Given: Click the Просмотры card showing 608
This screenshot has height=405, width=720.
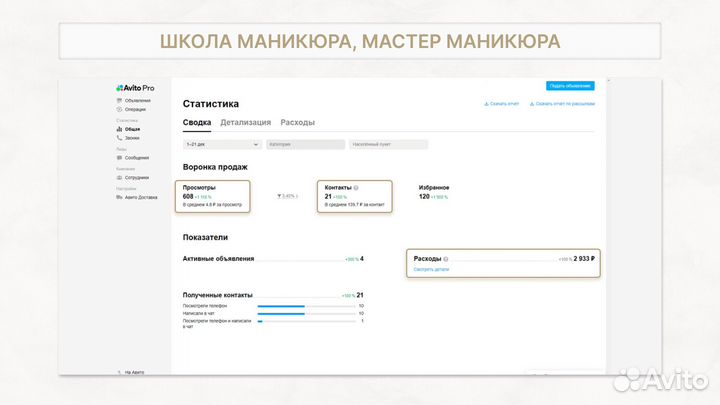Looking at the screenshot, I should (213, 197).
